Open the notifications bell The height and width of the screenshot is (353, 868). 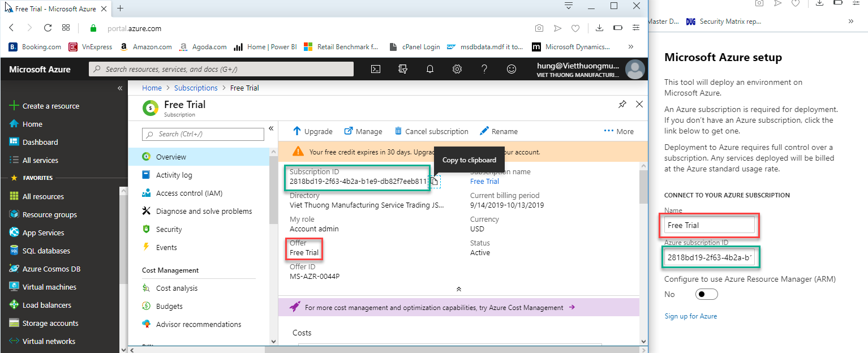430,69
